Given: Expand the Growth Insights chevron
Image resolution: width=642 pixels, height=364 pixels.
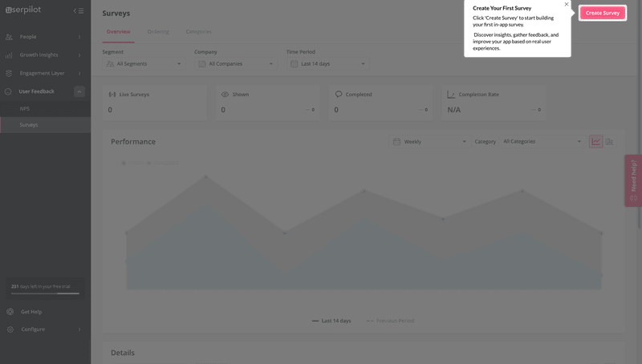Looking at the screenshot, I should click(79, 55).
